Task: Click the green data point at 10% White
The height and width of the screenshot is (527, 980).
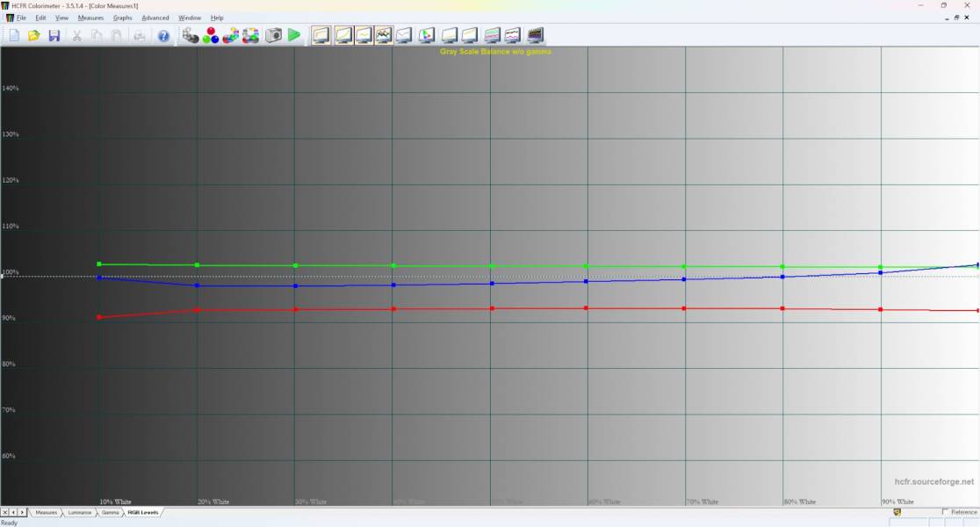Action: point(99,263)
